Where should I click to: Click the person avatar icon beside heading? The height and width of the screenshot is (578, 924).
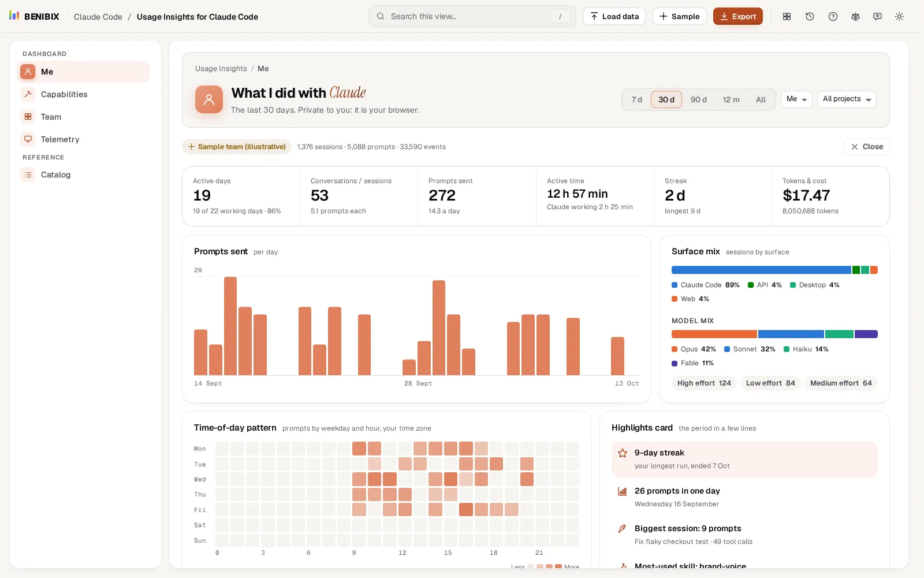pyautogui.click(x=209, y=99)
